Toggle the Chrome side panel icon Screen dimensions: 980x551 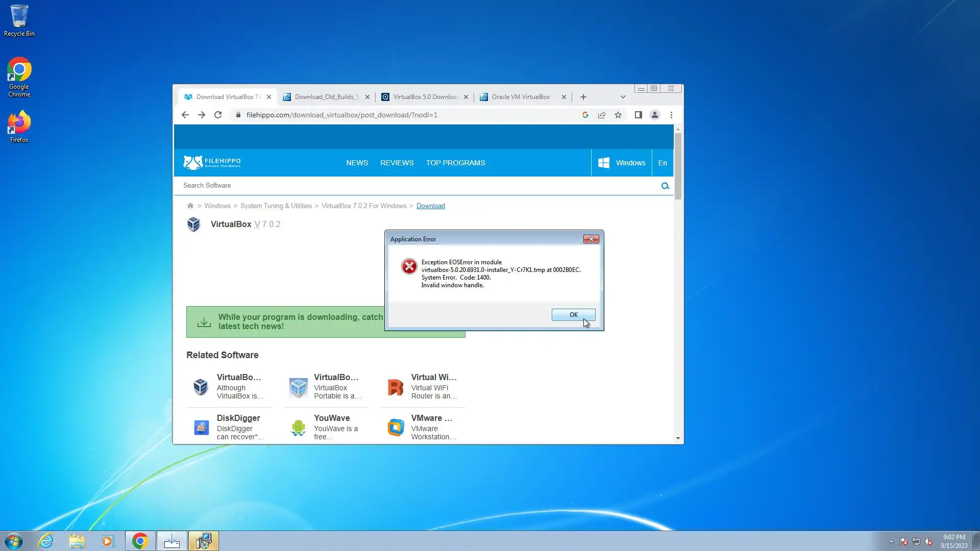638,115
